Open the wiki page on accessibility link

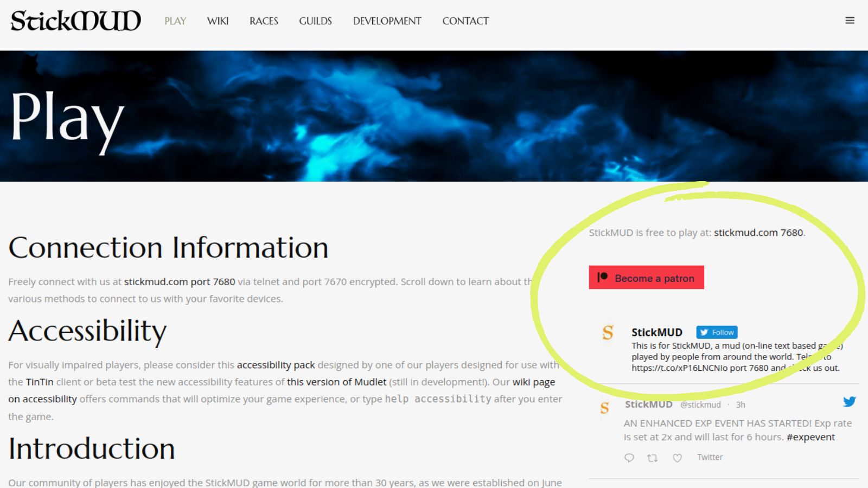coord(534,382)
